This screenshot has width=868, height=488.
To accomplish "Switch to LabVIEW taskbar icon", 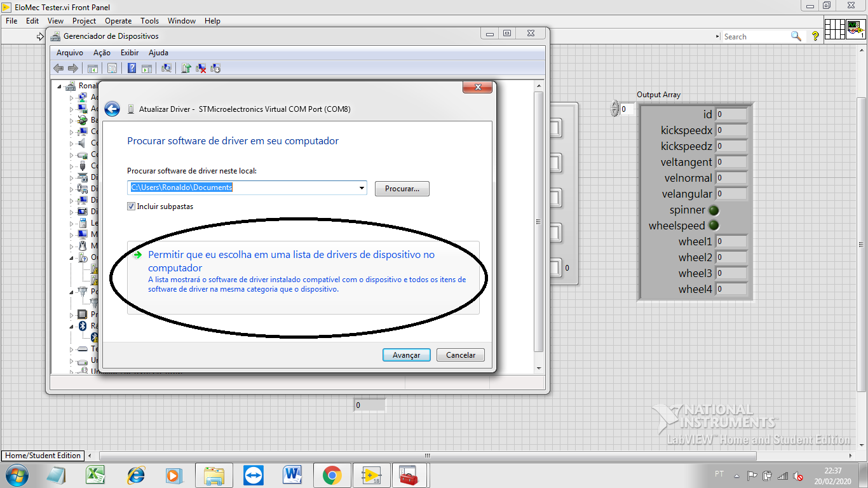I will [371, 475].
